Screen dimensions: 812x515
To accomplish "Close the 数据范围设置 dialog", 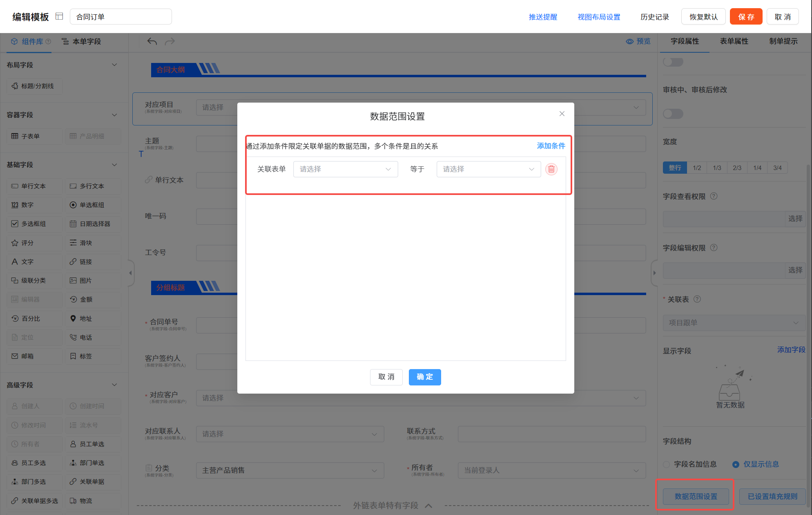I will 562,114.
